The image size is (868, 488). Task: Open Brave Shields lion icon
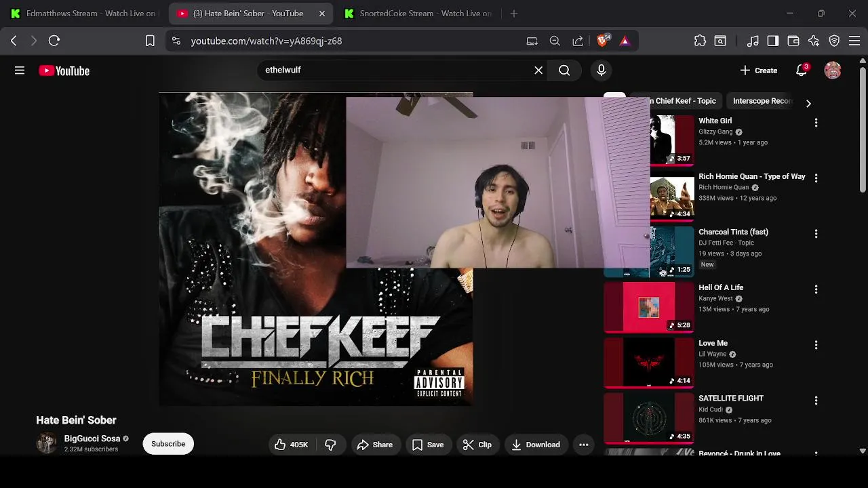tap(602, 41)
